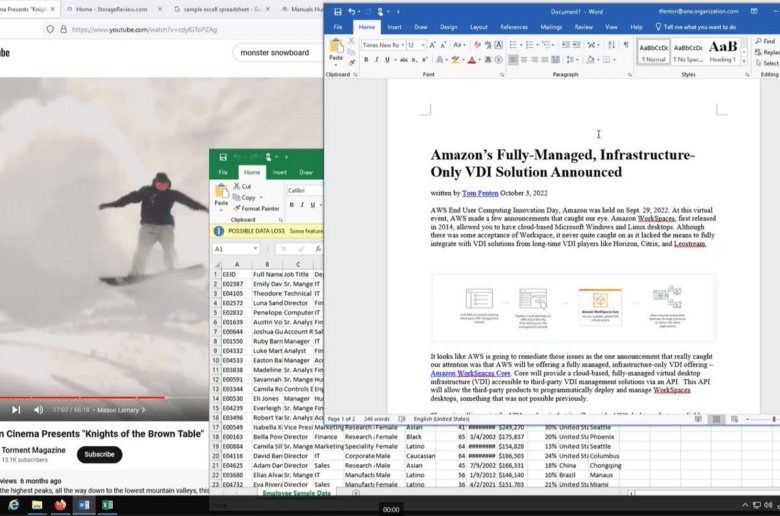The image size is (780, 516).
Task: Open Excel's Insert tab
Action: [x=280, y=172]
